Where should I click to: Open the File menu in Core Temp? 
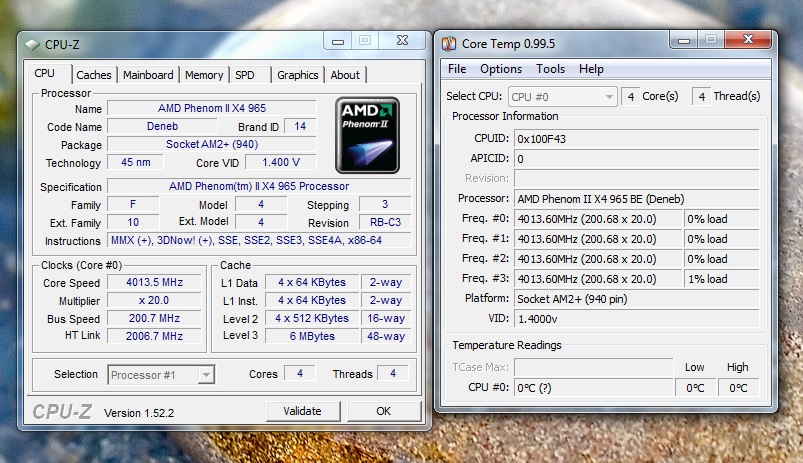tap(457, 69)
